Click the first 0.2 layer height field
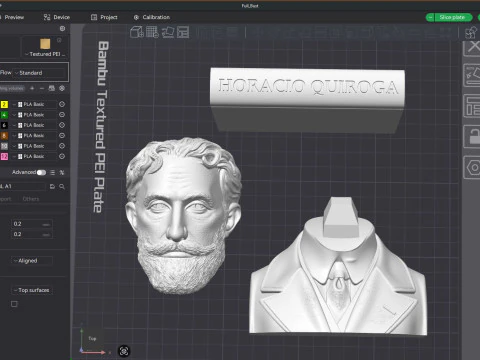480x360 pixels. click(x=32, y=224)
